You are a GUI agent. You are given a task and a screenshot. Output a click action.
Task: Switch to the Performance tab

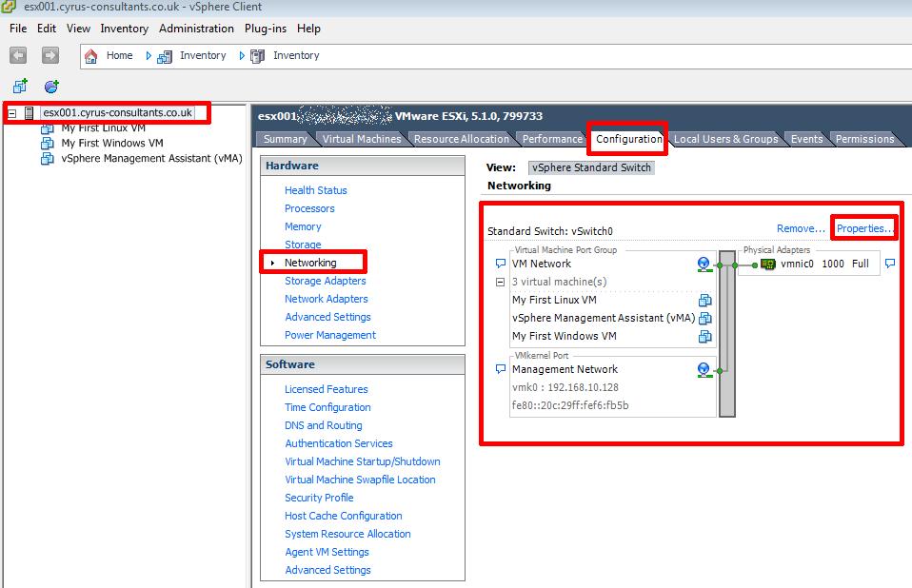(x=552, y=139)
